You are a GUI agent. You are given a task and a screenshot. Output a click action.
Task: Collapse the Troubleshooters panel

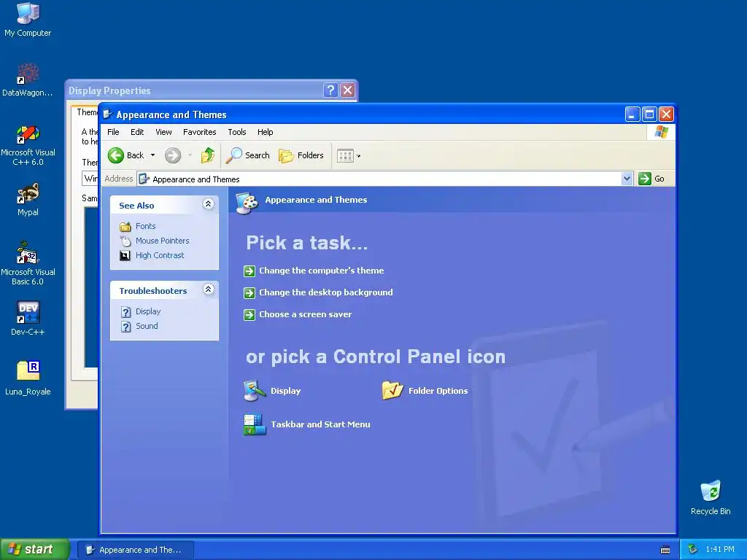[x=208, y=289]
